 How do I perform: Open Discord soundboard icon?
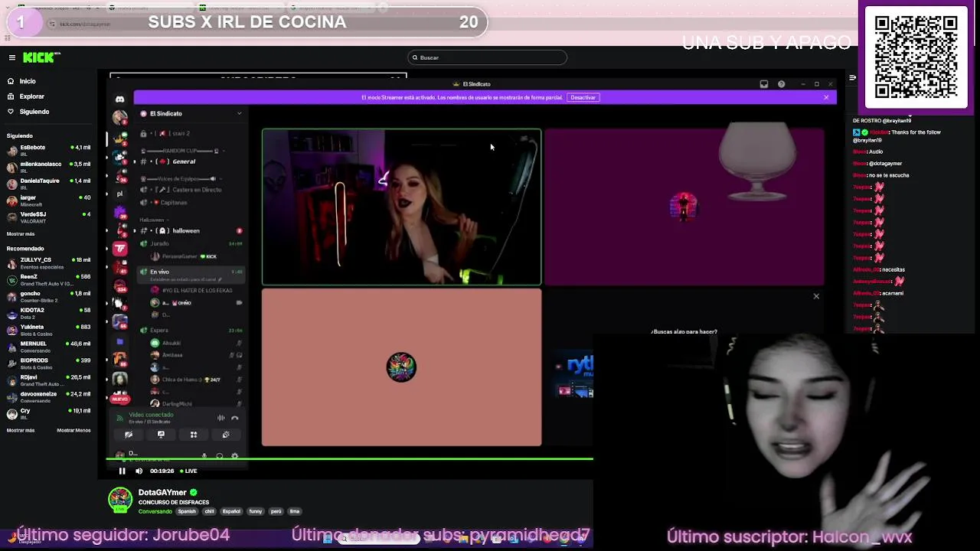226,435
